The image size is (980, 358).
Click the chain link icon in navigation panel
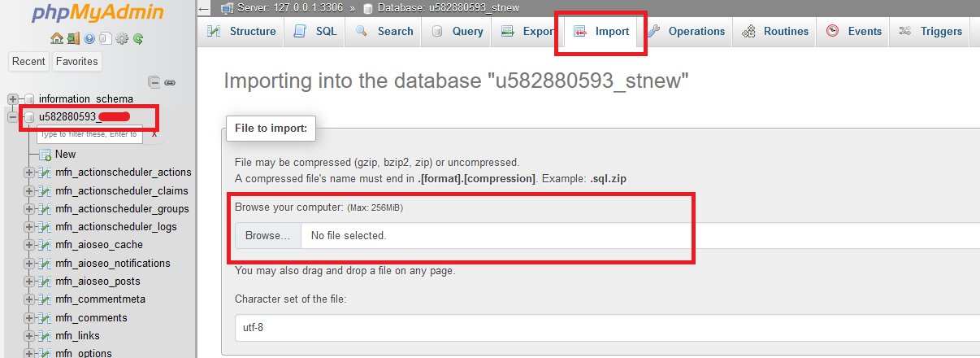(170, 82)
